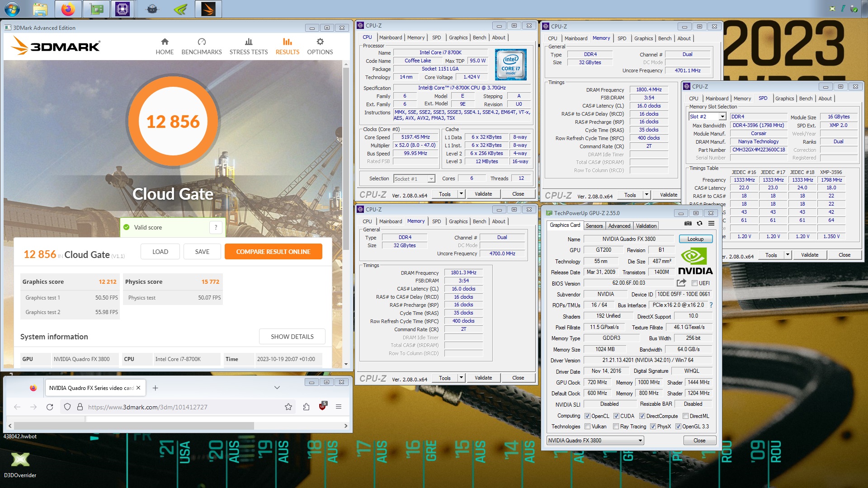Image resolution: width=868 pixels, height=488 pixels.
Task: Click the Firefox horizontal scrollbar thumb
Action: pyautogui.click(x=133, y=426)
